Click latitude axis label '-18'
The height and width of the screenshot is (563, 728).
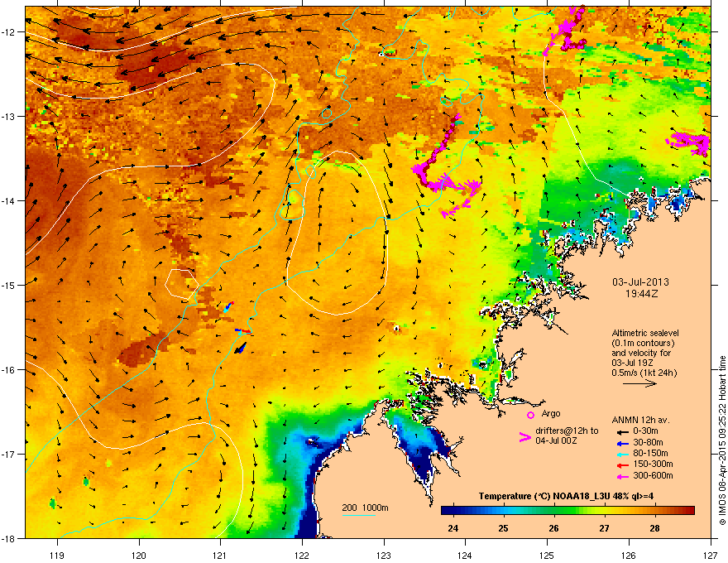coord(9,538)
